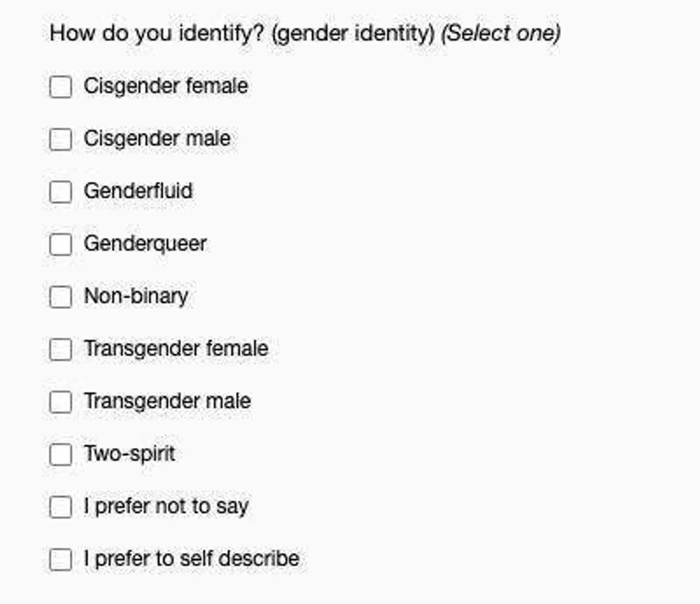Tick the Transgender male checkbox

point(61,402)
